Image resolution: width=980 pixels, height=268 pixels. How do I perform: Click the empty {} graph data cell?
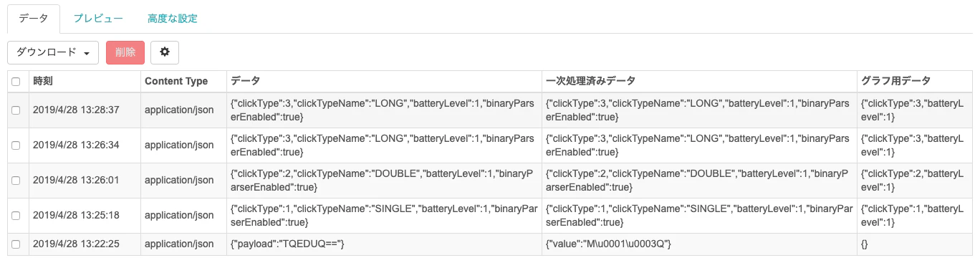pos(915,244)
